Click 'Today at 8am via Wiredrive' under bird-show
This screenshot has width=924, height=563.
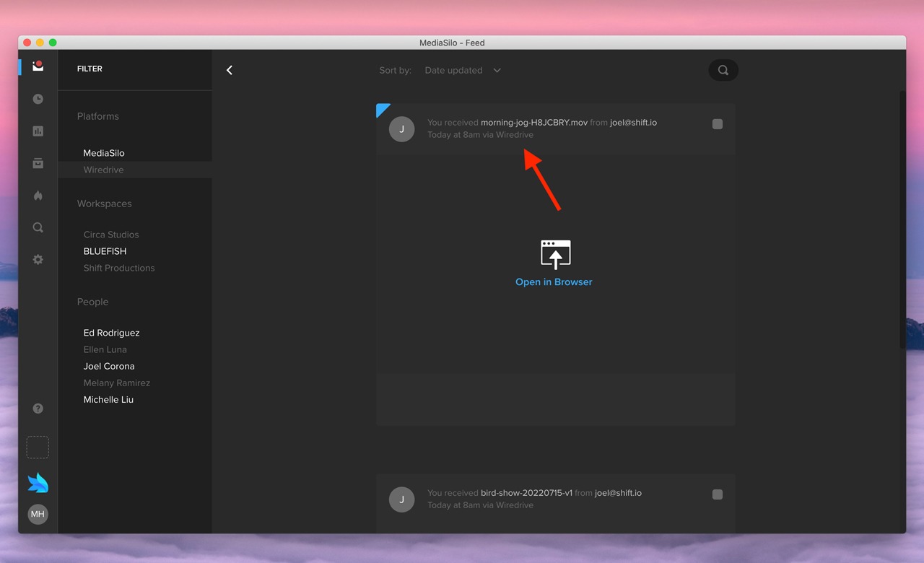pos(481,505)
